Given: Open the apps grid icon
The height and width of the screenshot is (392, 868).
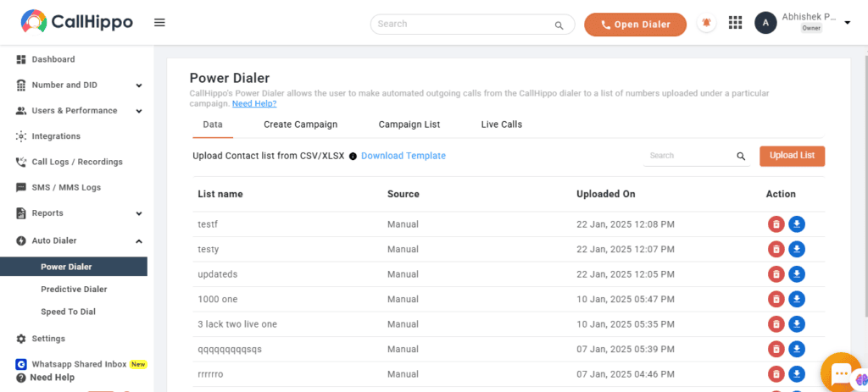Looking at the screenshot, I should tap(735, 23).
